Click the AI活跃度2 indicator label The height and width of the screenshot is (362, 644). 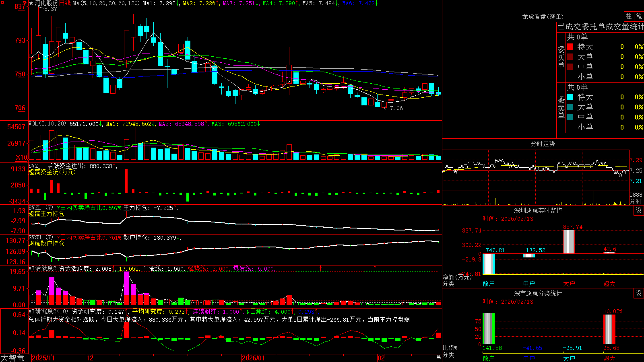coord(43,268)
